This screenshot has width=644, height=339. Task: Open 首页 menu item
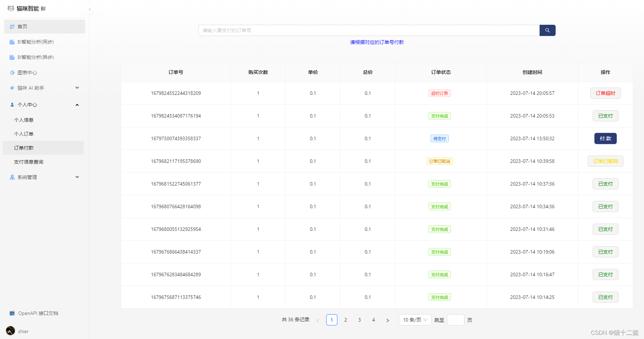click(45, 27)
